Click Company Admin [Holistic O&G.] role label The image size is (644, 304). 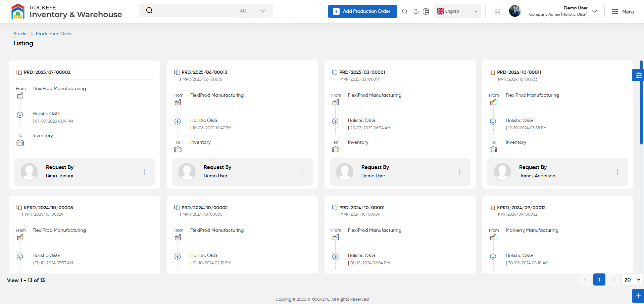click(558, 14)
